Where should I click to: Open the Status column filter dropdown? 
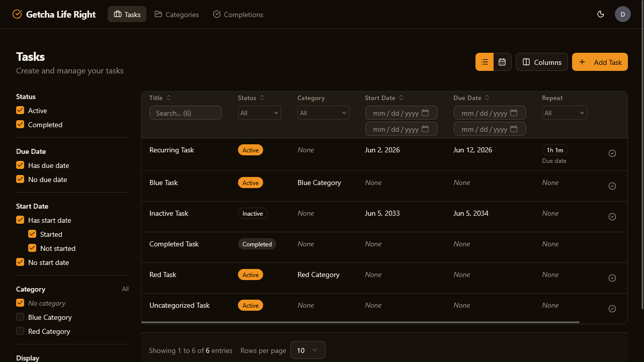pos(260,113)
